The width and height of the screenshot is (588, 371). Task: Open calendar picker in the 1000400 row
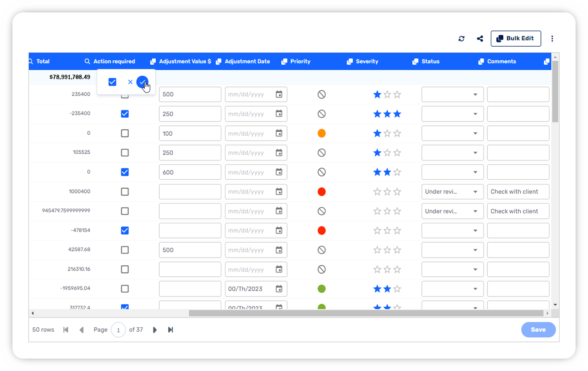pos(279,191)
